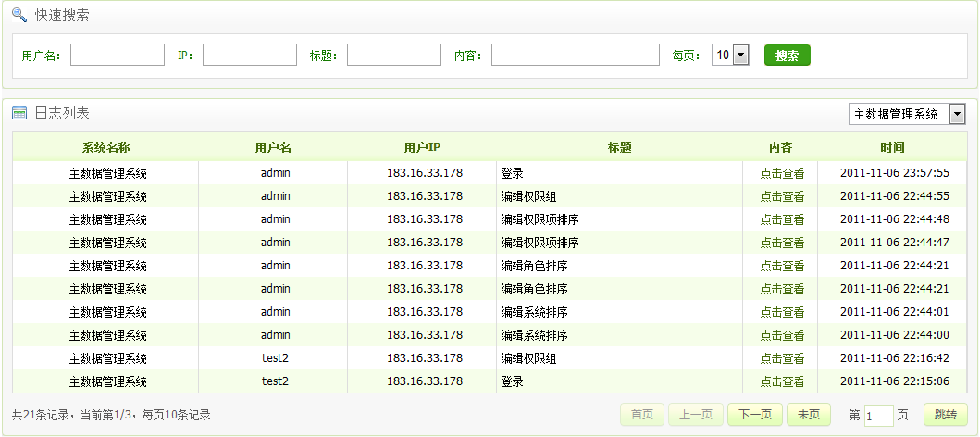Open 点击查看 for the 22:44:01 entry
Viewport: 980px width, 437px height.
point(782,312)
